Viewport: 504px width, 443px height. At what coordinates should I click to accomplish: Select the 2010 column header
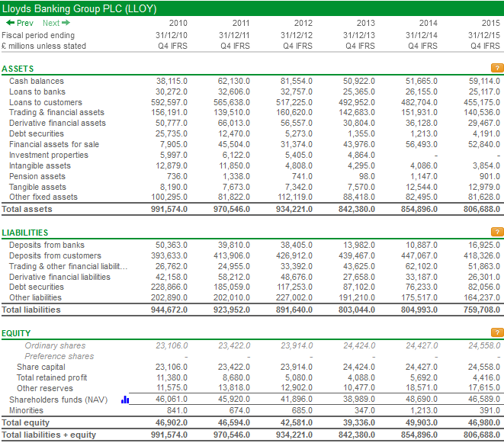coord(178,23)
